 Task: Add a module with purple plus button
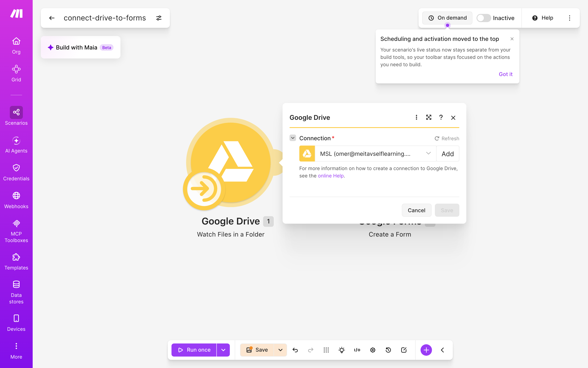coord(426,350)
